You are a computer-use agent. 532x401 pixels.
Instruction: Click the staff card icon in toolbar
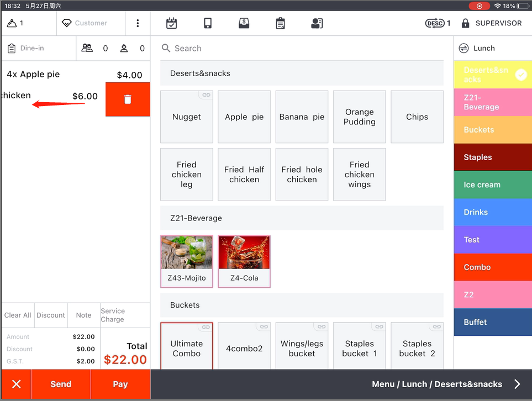tap(317, 23)
